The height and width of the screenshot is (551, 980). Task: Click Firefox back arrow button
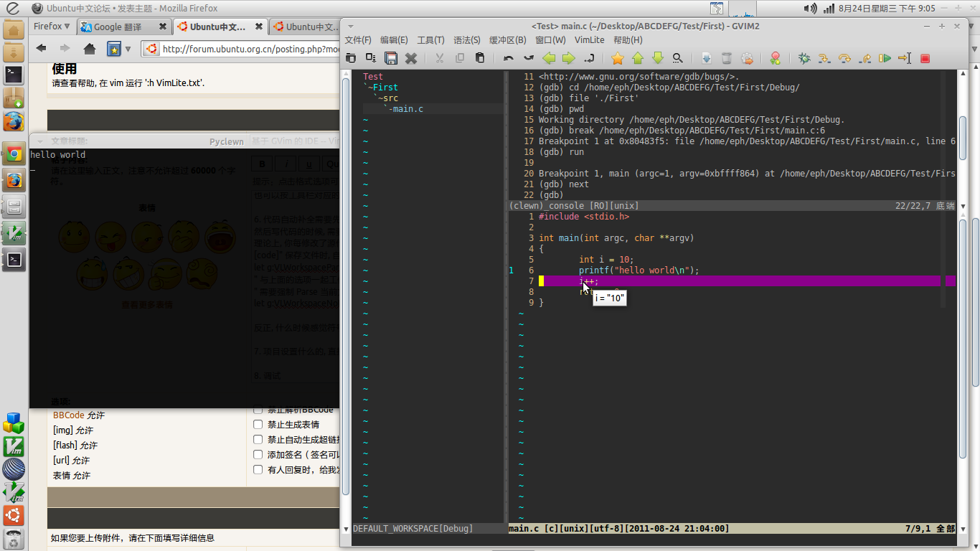(41, 48)
